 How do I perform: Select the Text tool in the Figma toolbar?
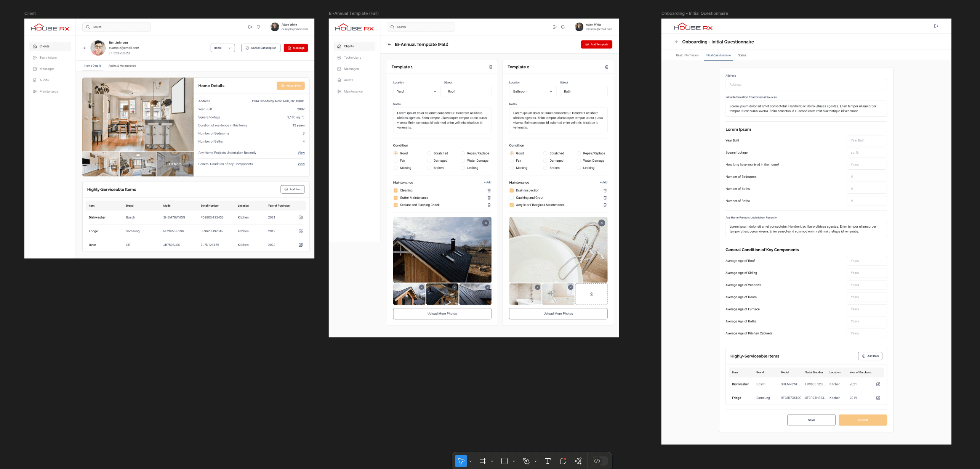pyautogui.click(x=548, y=461)
